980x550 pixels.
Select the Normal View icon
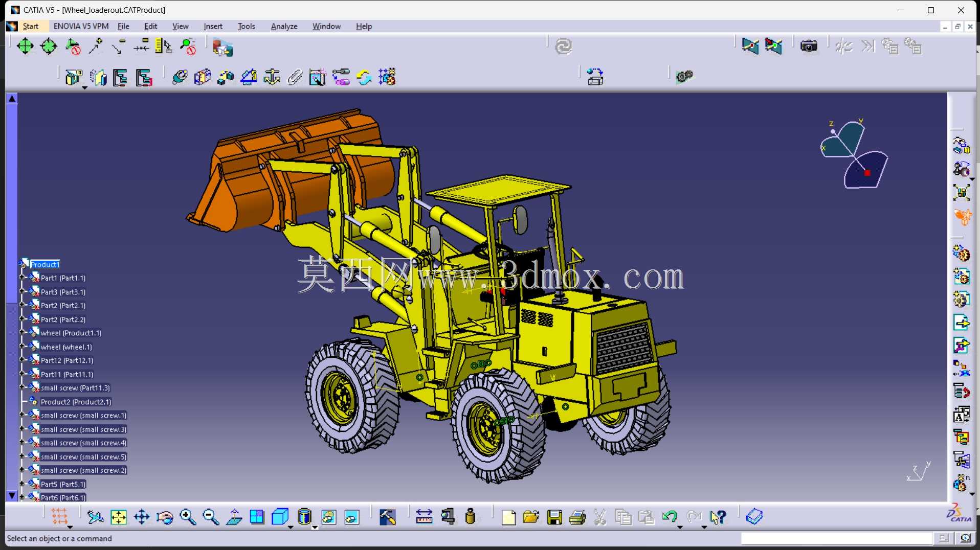click(234, 517)
